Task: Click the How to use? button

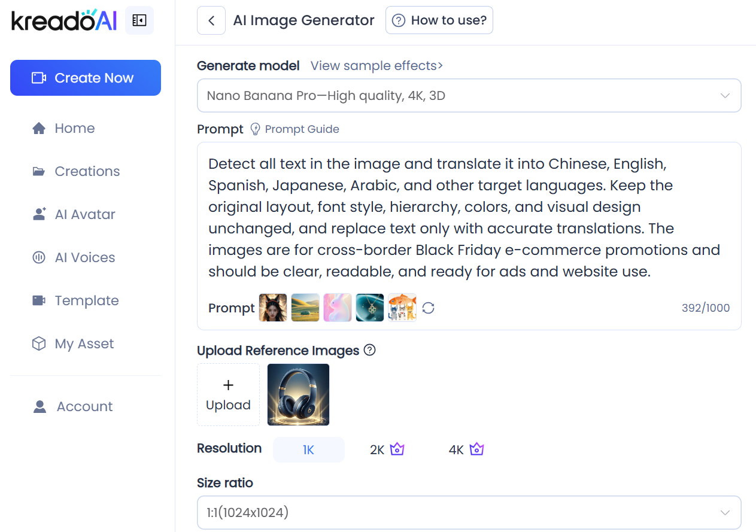Action: [439, 20]
